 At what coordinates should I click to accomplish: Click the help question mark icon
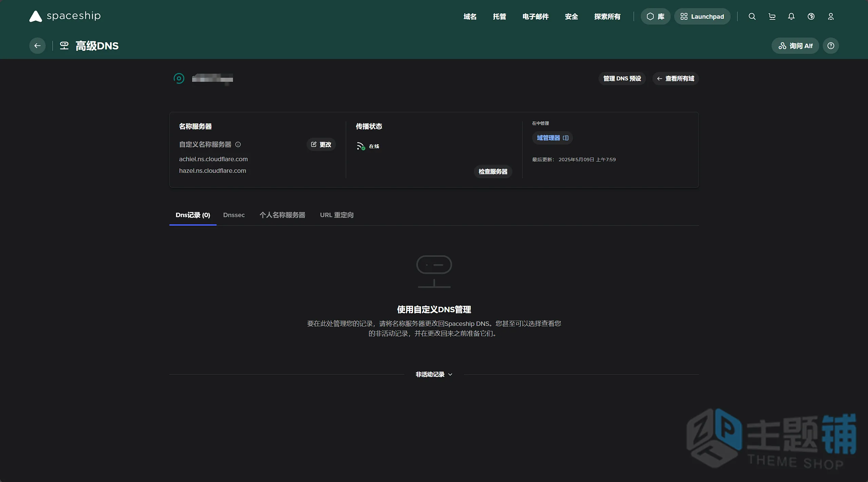point(831,46)
